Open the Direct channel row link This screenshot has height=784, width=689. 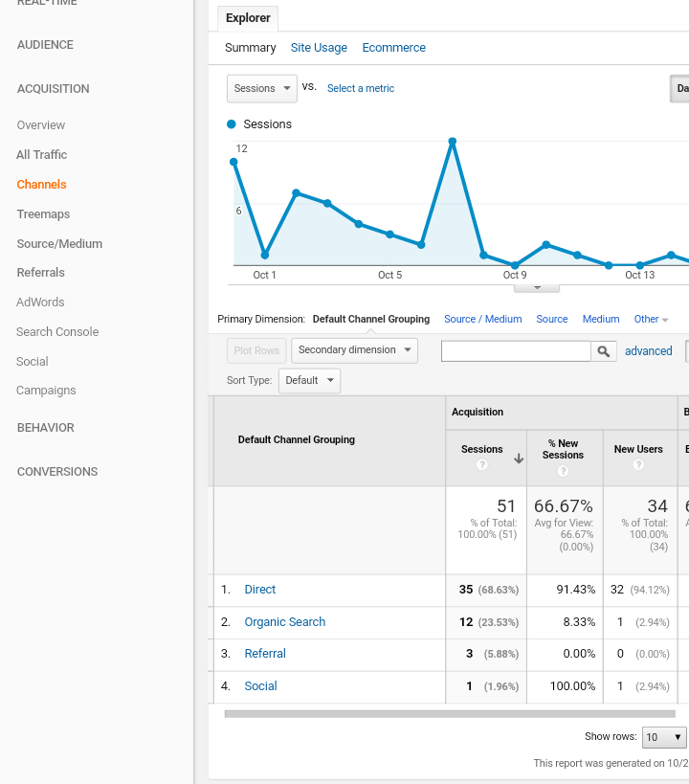pyautogui.click(x=260, y=590)
